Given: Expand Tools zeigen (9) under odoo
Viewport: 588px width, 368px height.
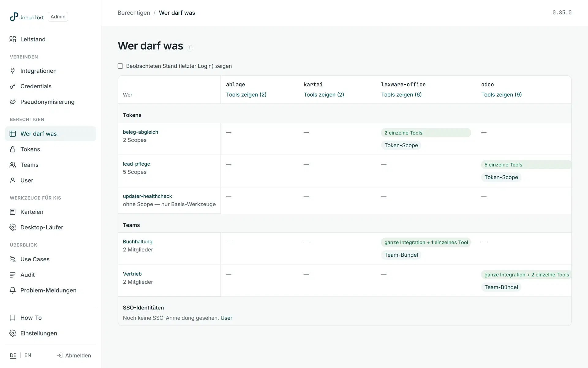Looking at the screenshot, I should 501,94.
